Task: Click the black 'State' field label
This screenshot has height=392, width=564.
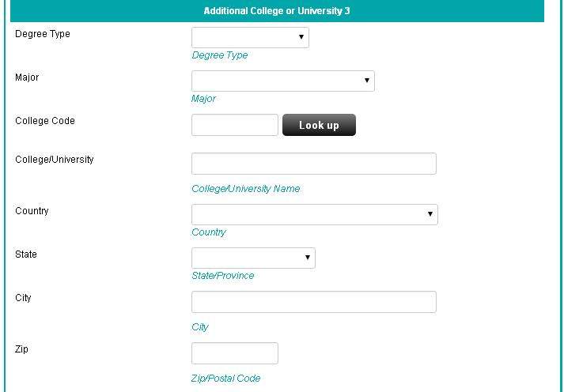Action: [26, 254]
